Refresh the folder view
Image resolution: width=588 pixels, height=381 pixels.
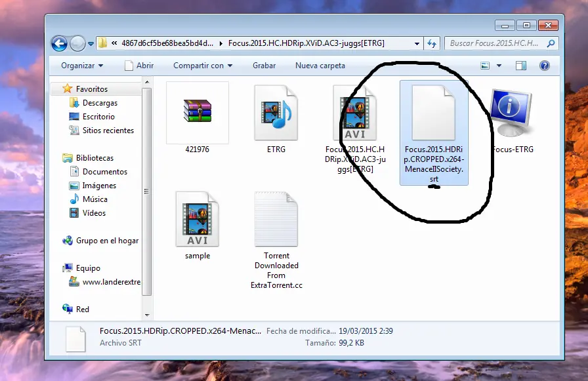tap(432, 43)
